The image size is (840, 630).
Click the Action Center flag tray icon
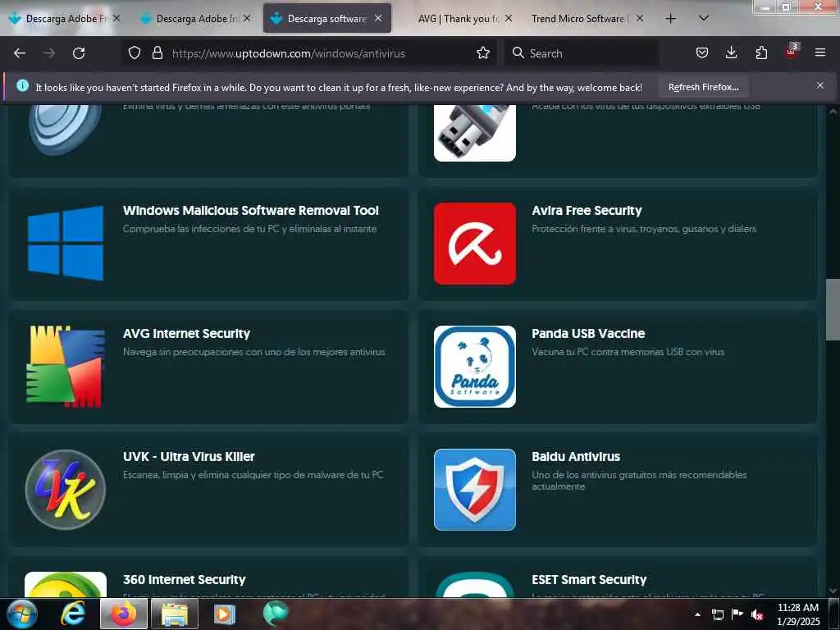[x=737, y=614]
